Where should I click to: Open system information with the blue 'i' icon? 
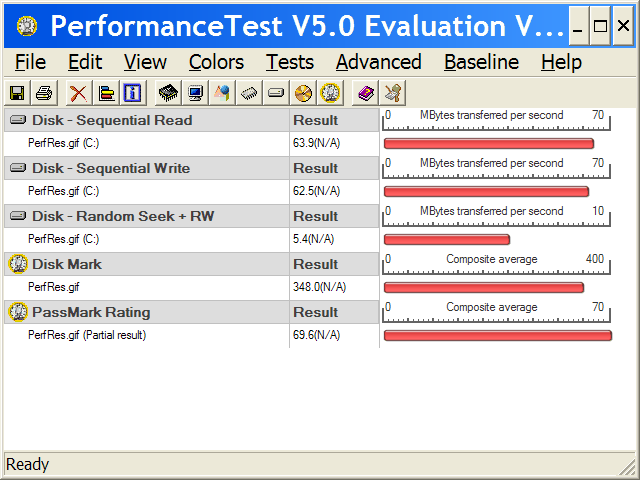[132, 93]
